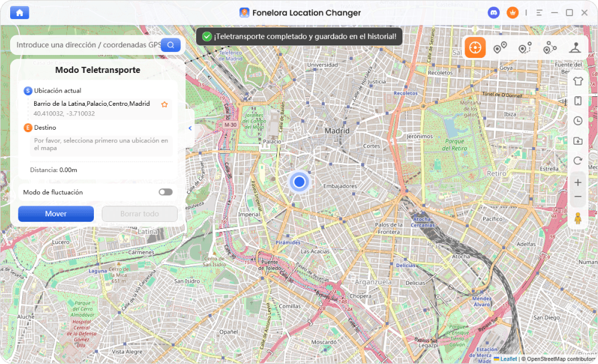Click the Madrid label on the map

point(337,131)
